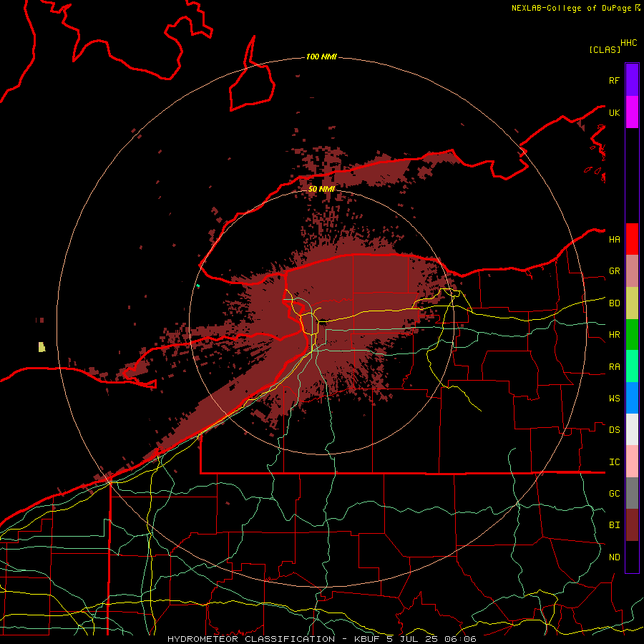This screenshot has height=644, width=644.
Task: Click the GC legend label
Action: pyautogui.click(x=615, y=494)
